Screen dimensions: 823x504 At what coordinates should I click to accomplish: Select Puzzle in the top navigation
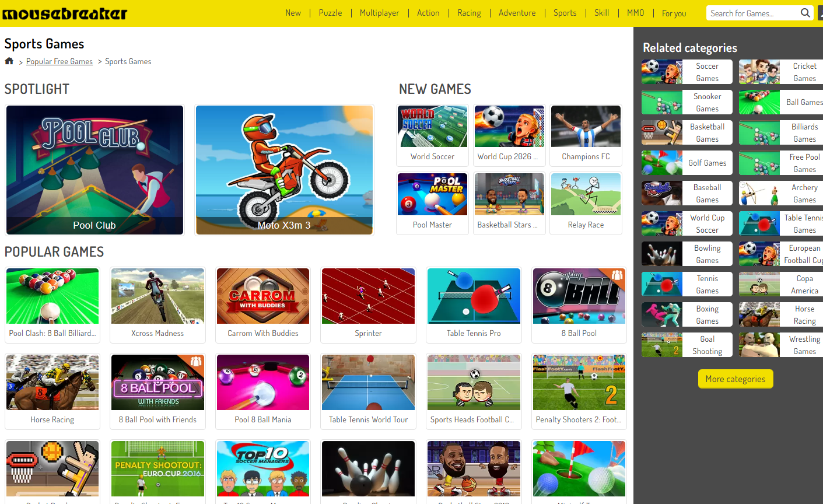330,13
